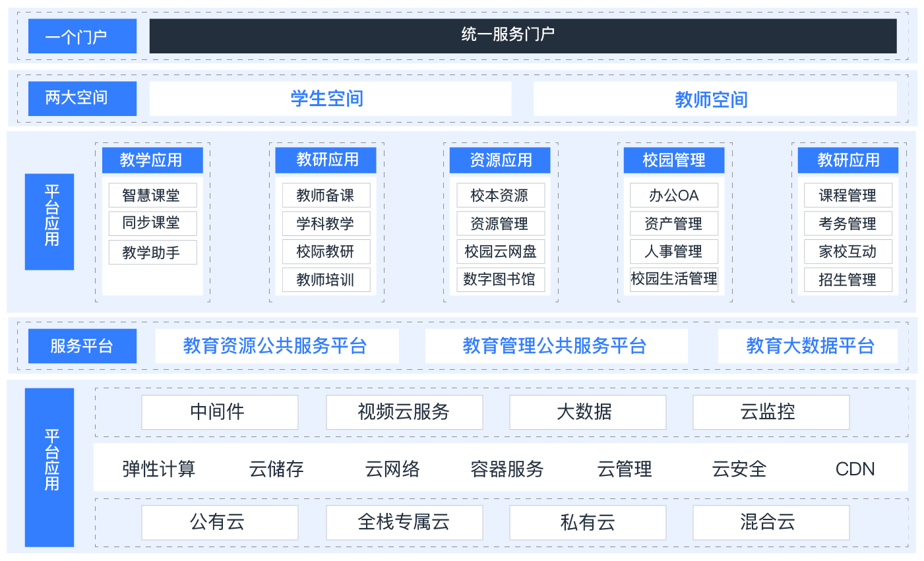
Task: Click the 全栈专属云 box
Action: 404,522
